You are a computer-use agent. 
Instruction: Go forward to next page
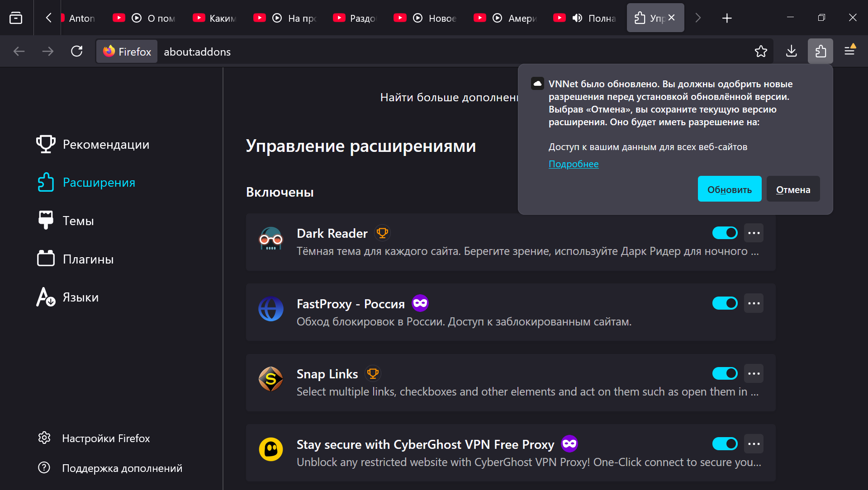click(x=48, y=52)
